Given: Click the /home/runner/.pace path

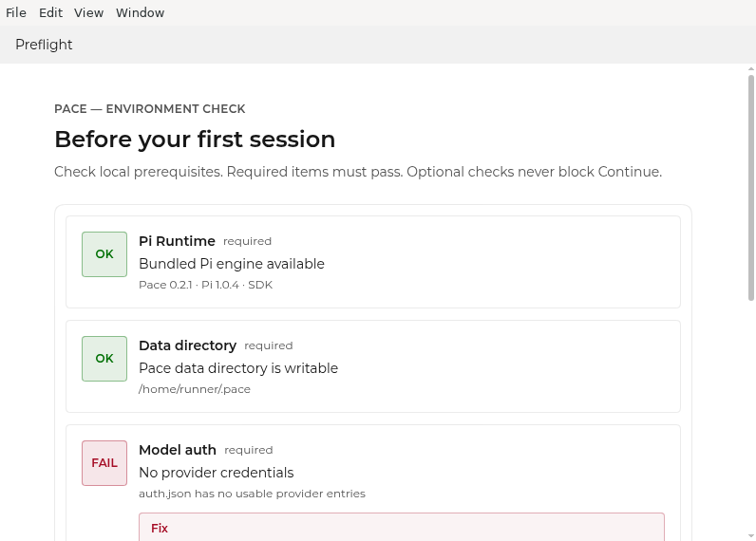Looking at the screenshot, I should click(195, 389).
